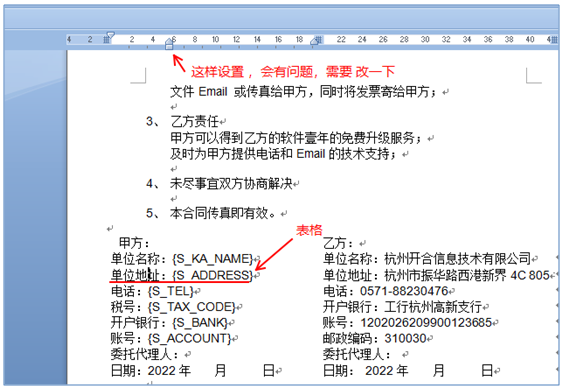Click the {S_TEL} placeholder text
This screenshot has height=390, width=565.
point(171,291)
